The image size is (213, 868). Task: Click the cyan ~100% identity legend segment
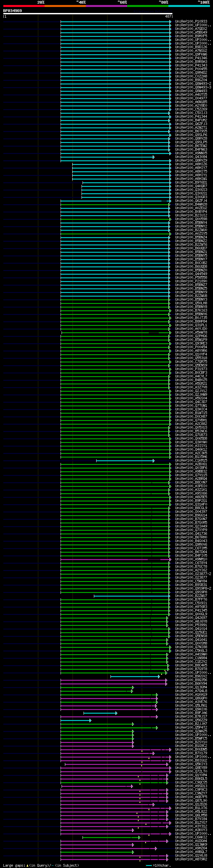pos(189,6)
